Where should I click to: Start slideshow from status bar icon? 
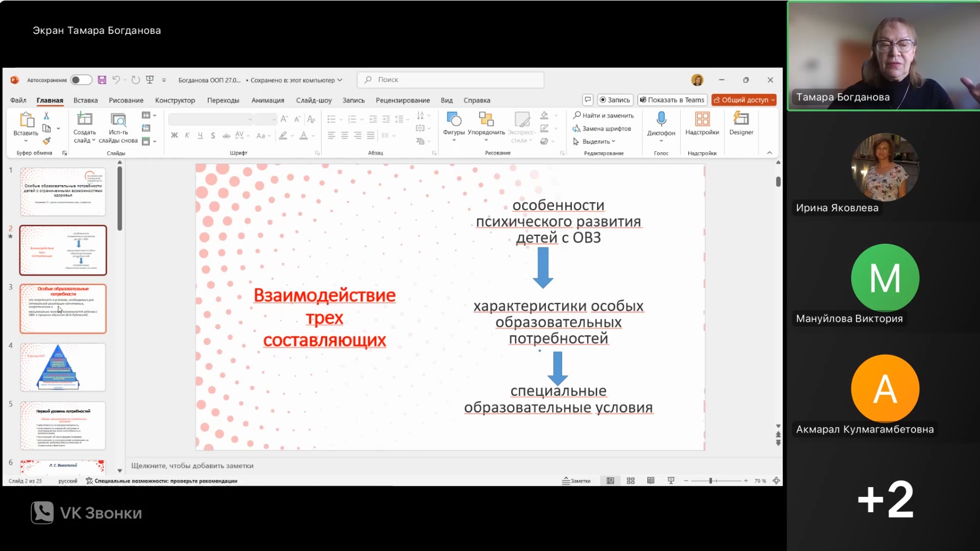point(671,481)
